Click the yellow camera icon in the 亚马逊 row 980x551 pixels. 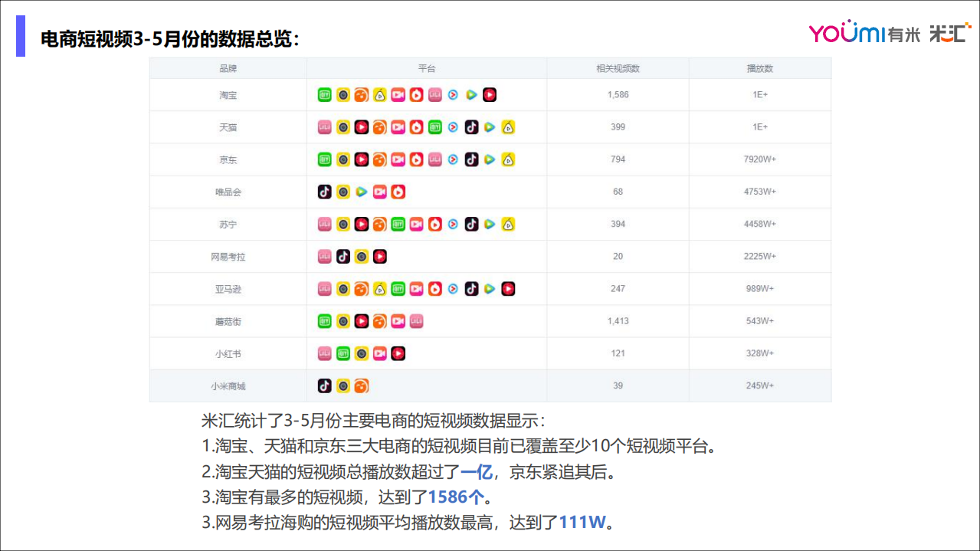point(343,289)
